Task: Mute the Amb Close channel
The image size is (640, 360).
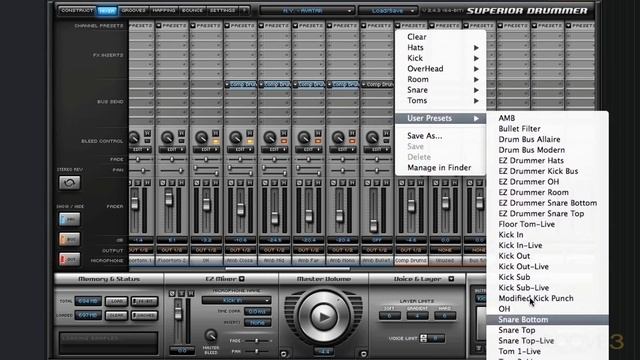Action: coord(249,182)
